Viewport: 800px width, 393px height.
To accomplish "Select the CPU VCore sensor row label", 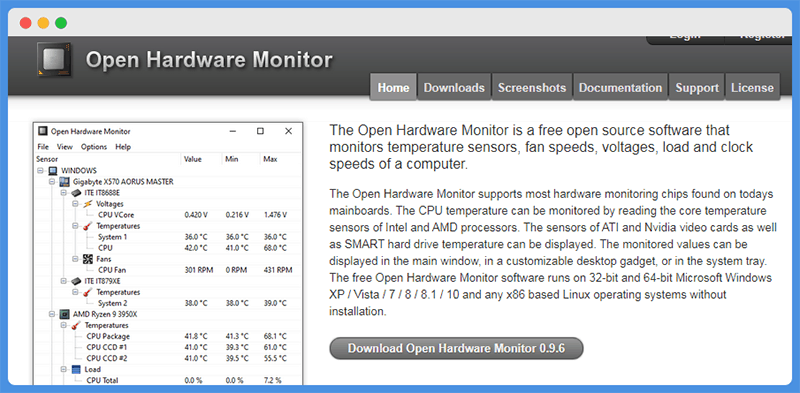I will tap(116, 215).
